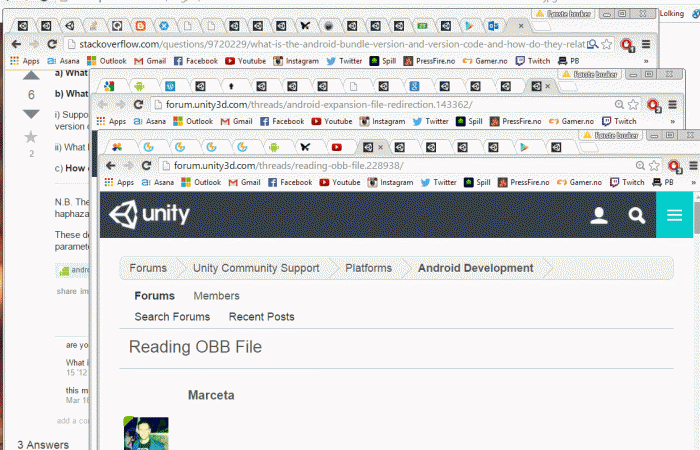The height and width of the screenshot is (450, 700).
Task: Open Instagram bookmark in front window
Action: (391, 182)
